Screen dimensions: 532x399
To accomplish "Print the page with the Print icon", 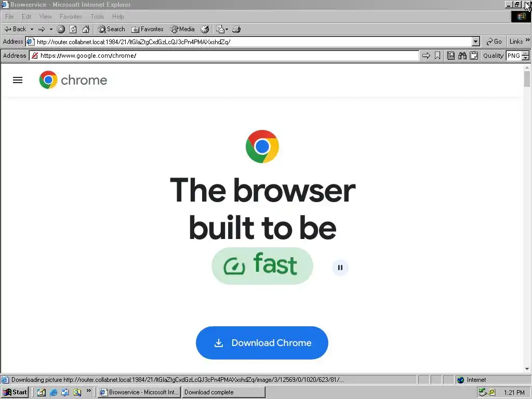I will (x=236, y=29).
